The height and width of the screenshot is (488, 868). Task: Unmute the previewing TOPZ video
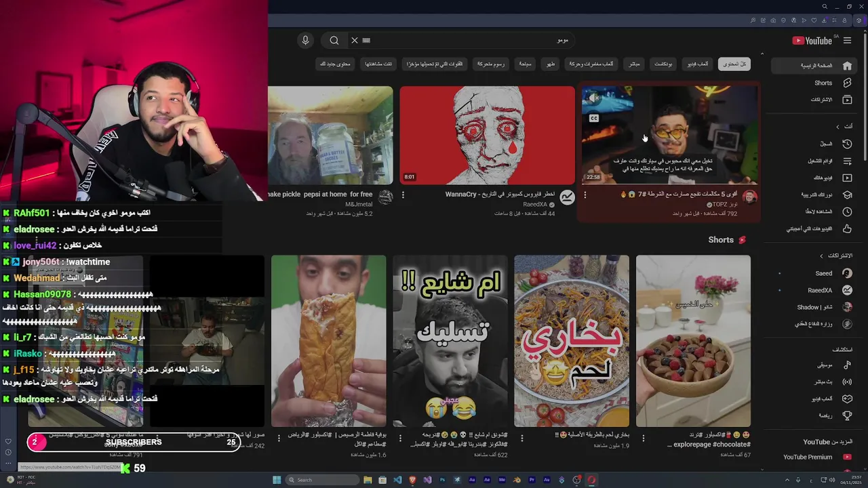(593, 98)
